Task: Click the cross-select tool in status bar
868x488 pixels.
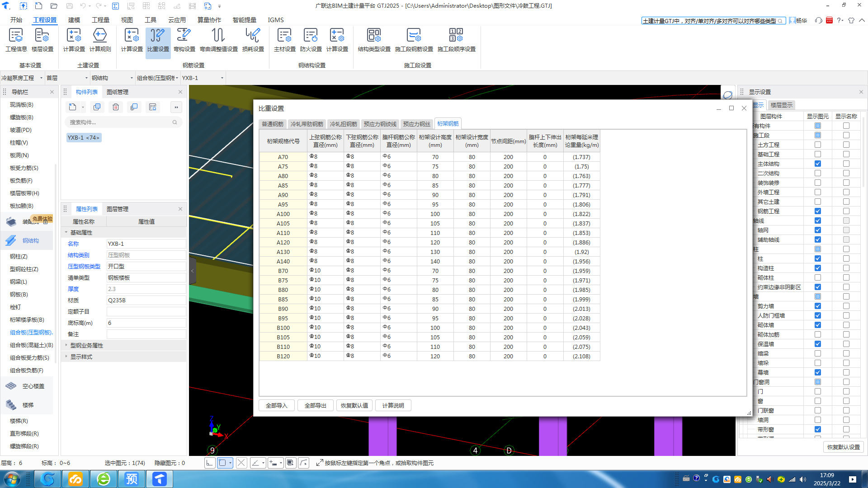Action: point(241,463)
